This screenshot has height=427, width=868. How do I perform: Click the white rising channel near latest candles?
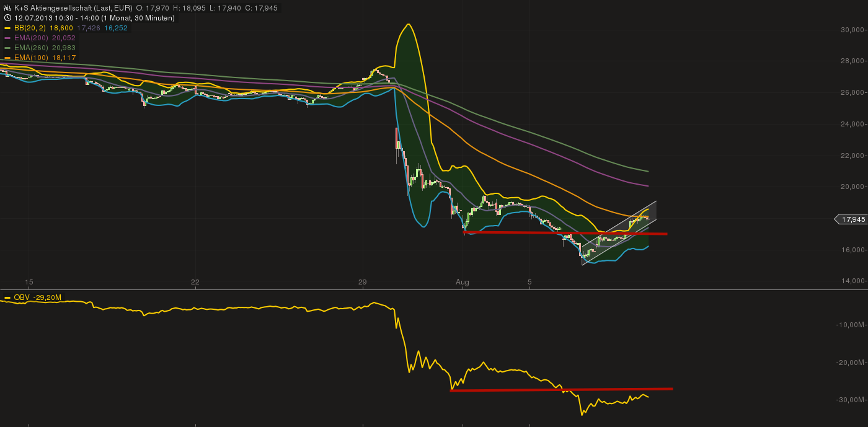[619, 233]
